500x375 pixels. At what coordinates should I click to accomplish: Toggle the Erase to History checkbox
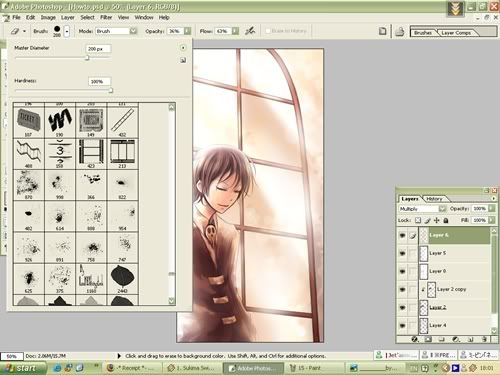pos(268,31)
